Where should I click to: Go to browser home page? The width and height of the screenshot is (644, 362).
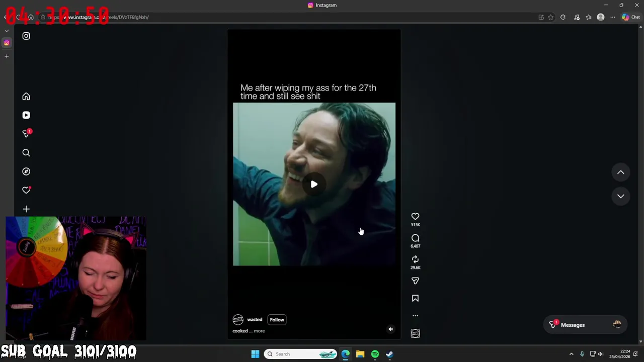(x=31, y=17)
